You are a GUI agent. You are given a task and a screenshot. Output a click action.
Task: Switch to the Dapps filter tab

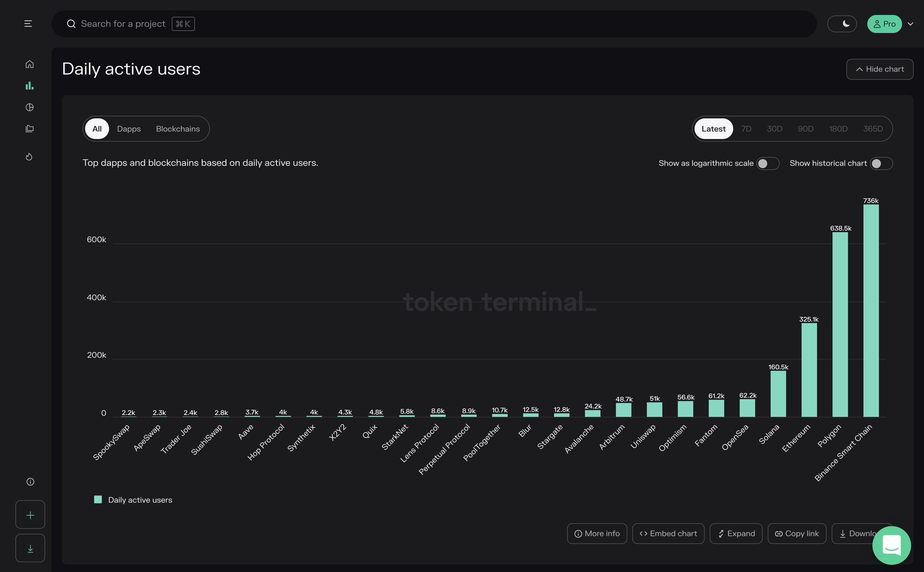point(129,129)
